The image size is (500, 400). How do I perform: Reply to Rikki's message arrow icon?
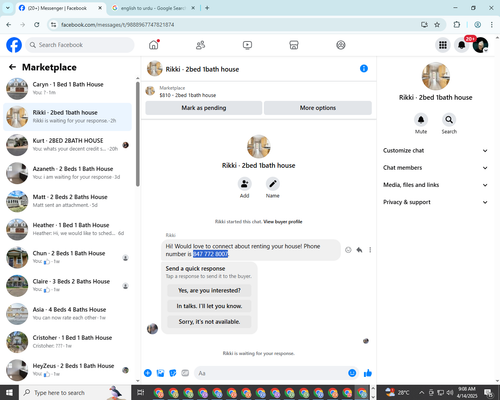coord(359,250)
